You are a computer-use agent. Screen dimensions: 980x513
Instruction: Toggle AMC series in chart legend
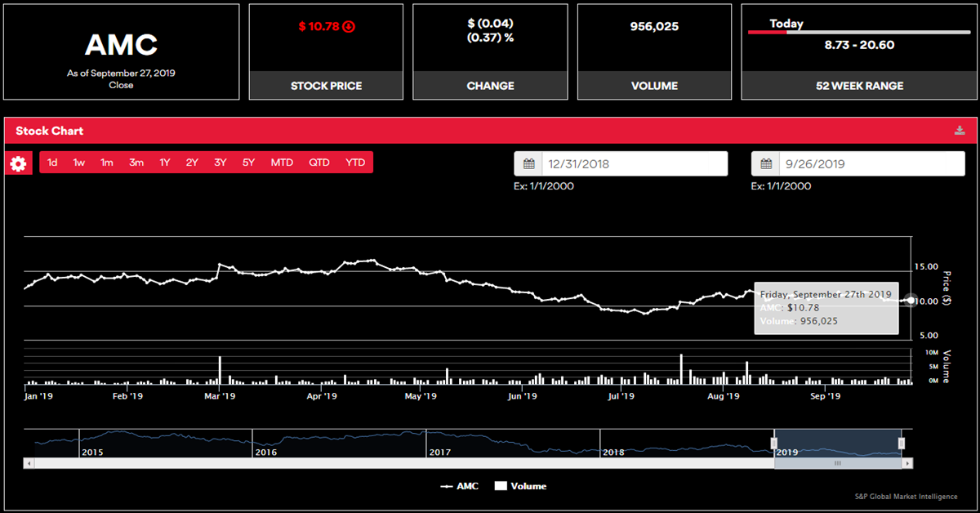click(459, 486)
